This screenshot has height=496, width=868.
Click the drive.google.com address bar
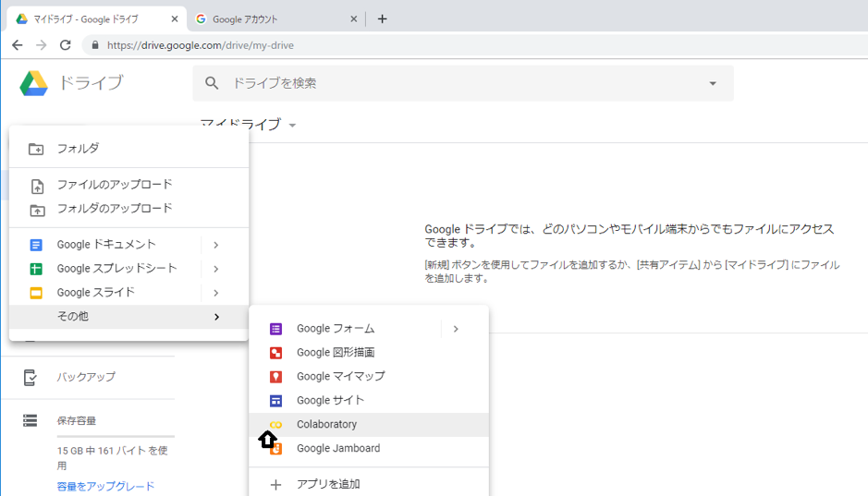tap(475, 45)
